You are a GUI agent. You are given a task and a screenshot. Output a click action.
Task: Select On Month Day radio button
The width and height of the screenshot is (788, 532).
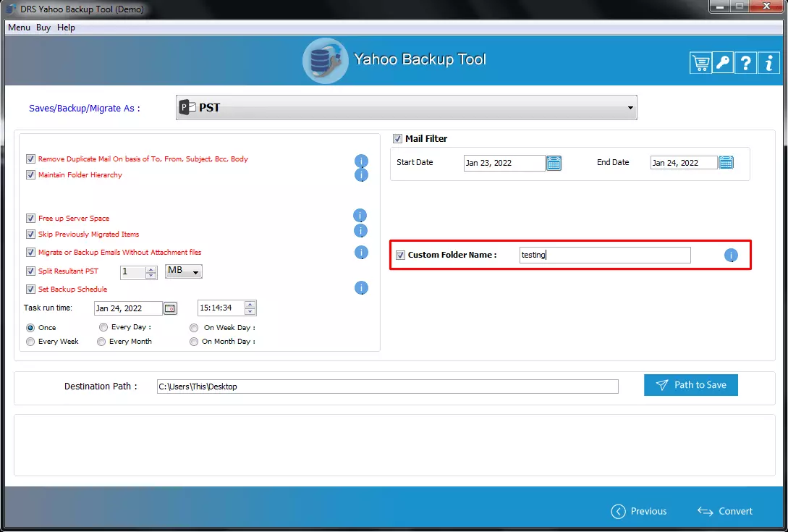click(x=194, y=342)
